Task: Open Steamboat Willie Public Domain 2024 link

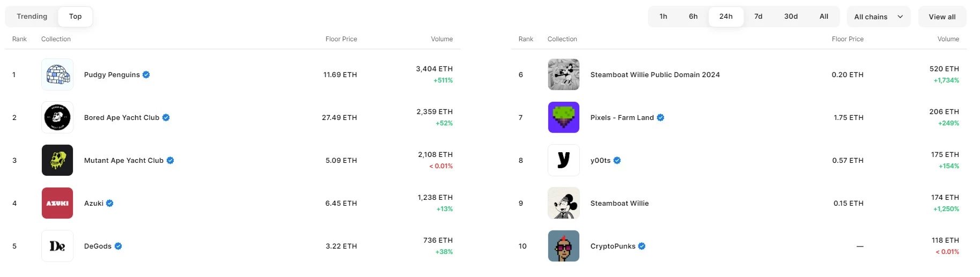Action: click(x=655, y=74)
